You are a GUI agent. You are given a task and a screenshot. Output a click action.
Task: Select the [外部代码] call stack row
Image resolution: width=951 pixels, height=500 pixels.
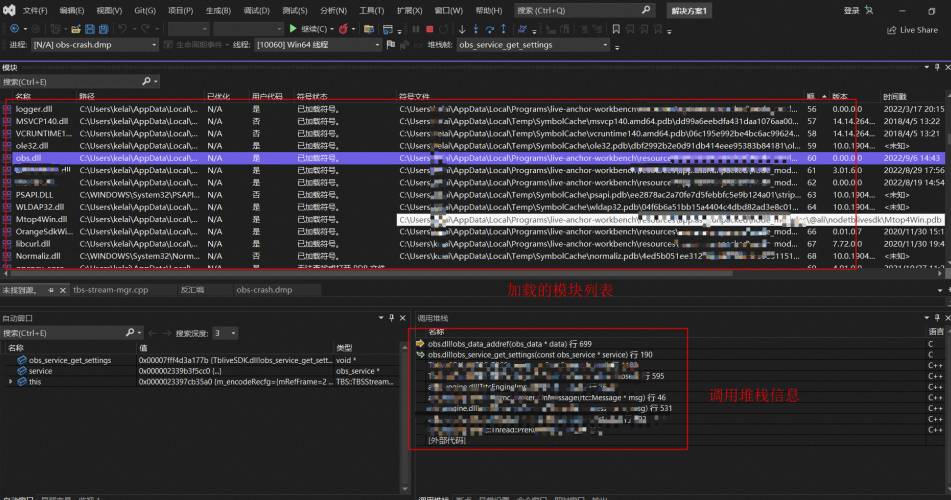(x=446, y=440)
